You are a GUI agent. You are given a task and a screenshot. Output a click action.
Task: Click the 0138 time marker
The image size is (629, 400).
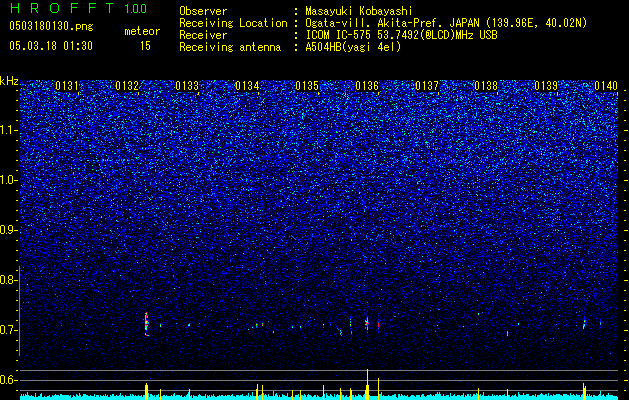point(486,86)
